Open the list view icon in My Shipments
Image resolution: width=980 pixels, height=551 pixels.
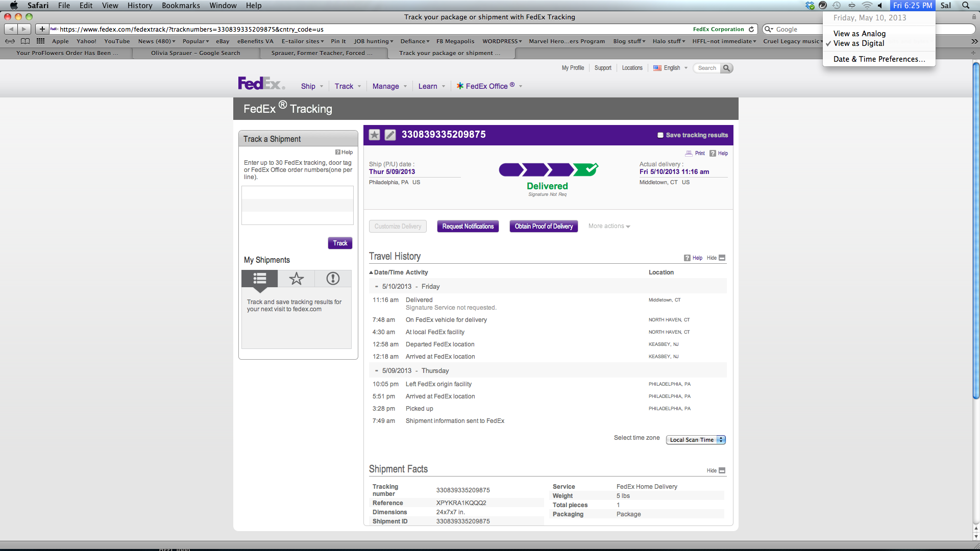(x=260, y=279)
